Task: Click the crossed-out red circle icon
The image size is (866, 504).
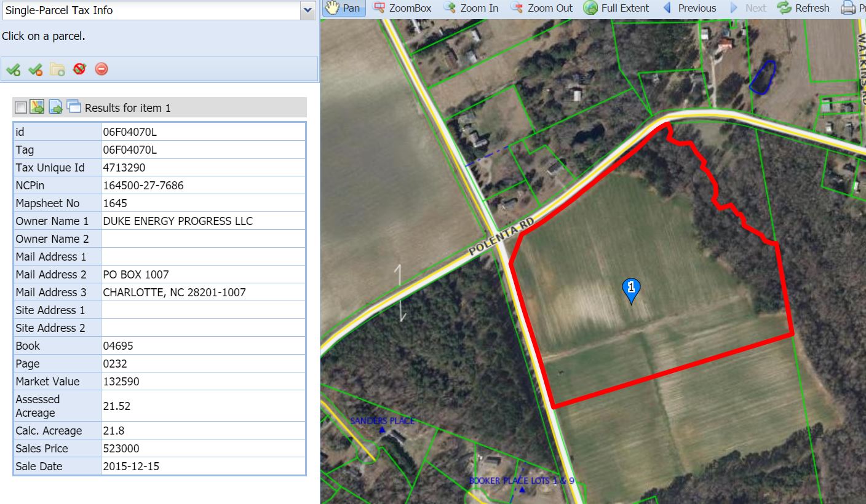Action: [x=79, y=69]
